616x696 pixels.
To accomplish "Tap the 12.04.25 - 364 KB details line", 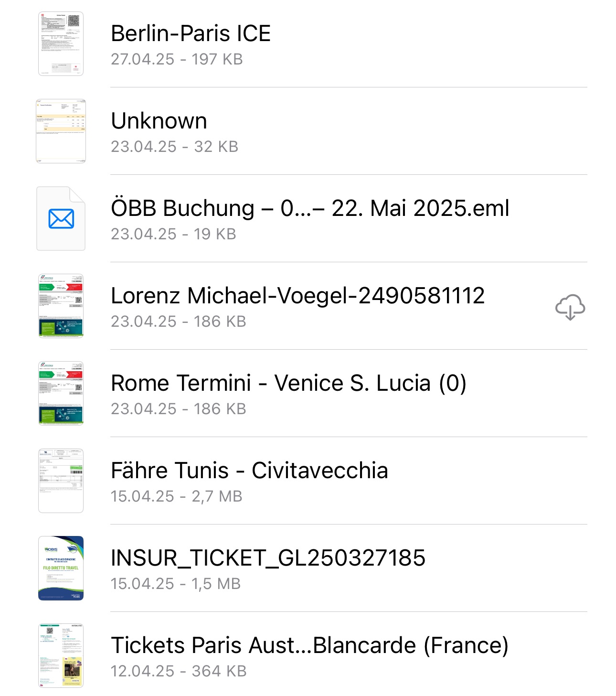I will pos(179,671).
